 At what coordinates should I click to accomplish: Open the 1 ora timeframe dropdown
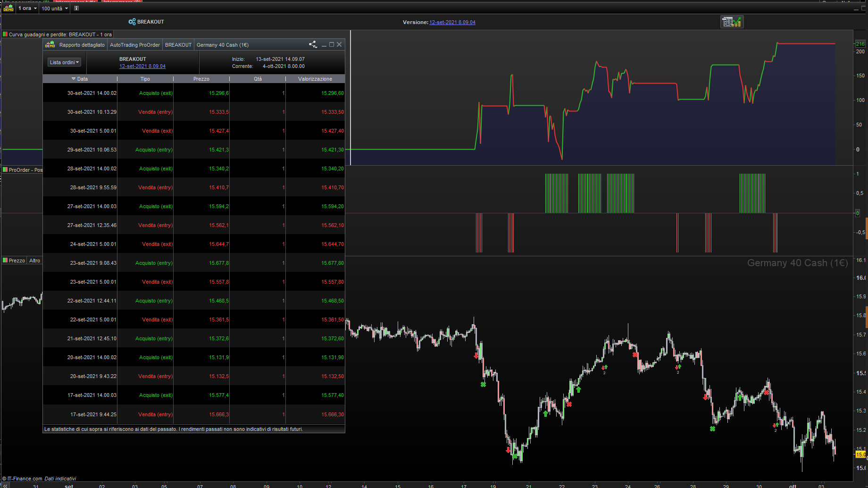click(x=27, y=8)
